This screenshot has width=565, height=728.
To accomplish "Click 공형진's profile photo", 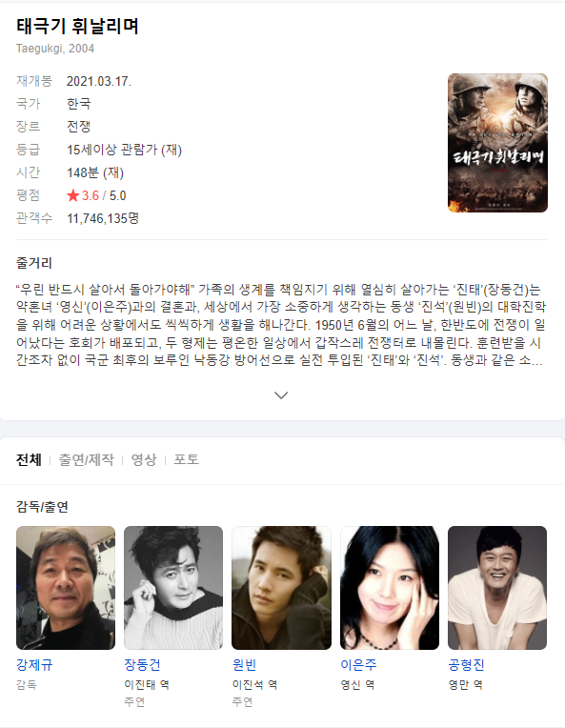I will coord(497,588).
